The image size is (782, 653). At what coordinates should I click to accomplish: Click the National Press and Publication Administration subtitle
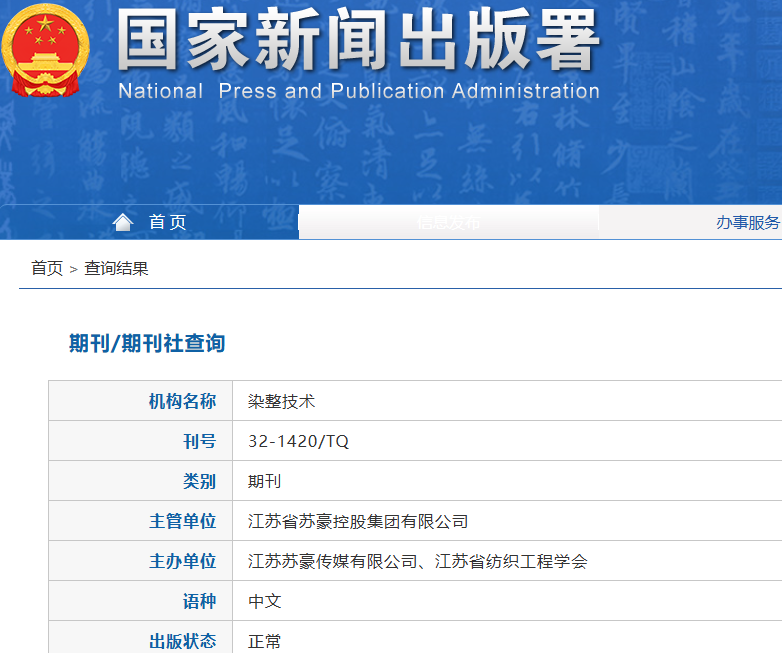[359, 91]
